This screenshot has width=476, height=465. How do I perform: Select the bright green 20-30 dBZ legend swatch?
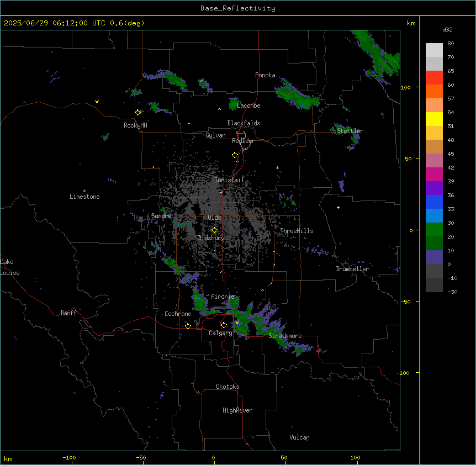click(434, 230)
